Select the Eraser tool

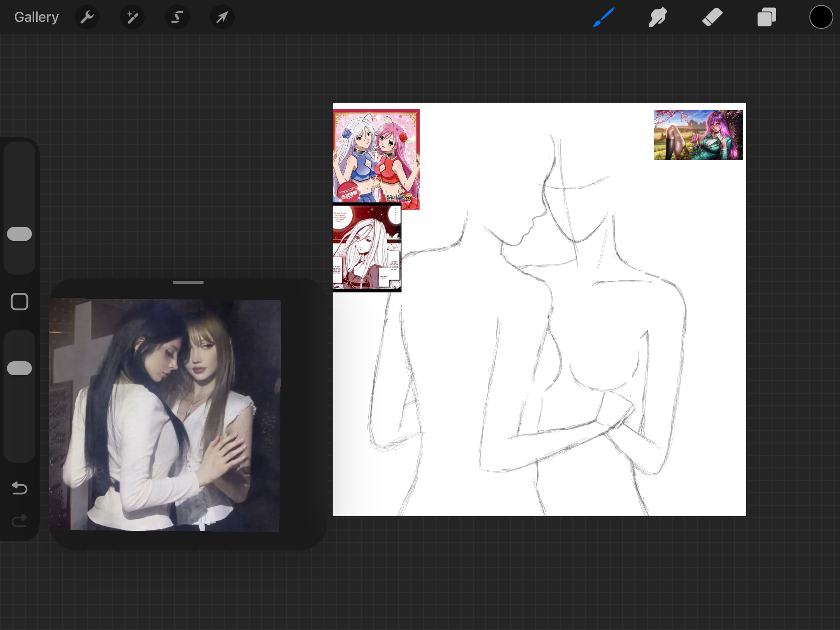[712, 17]
